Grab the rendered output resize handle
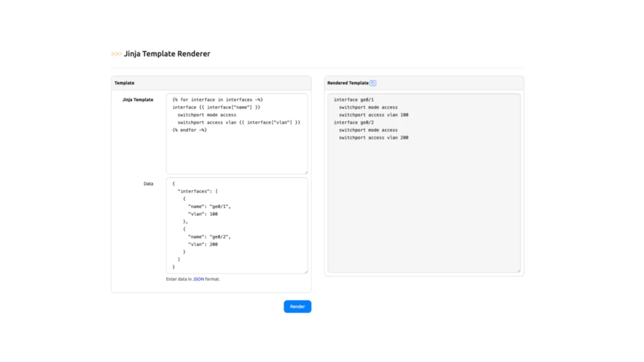Image resolution: width=644 pixels, height=362 pixels. click(x=518, y=270)
